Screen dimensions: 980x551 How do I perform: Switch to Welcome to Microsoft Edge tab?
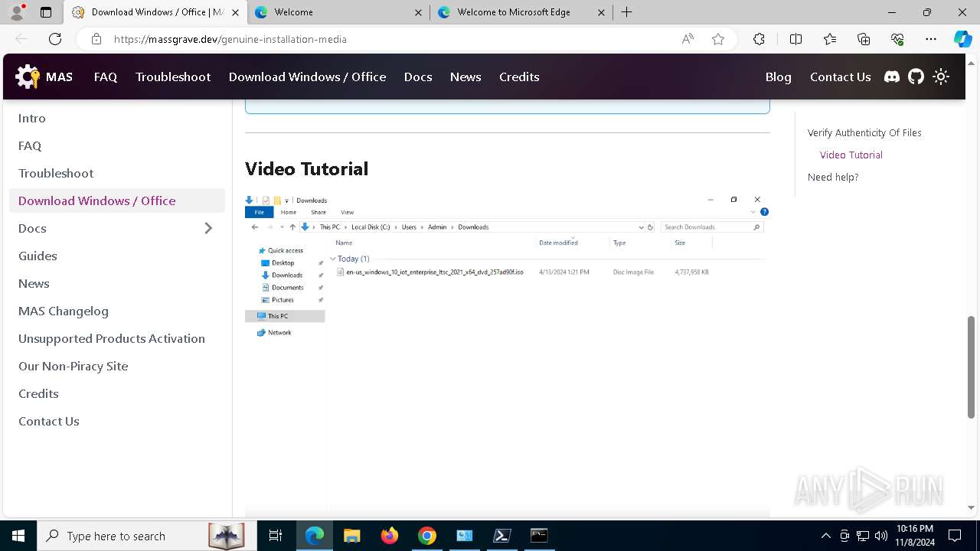521,12
